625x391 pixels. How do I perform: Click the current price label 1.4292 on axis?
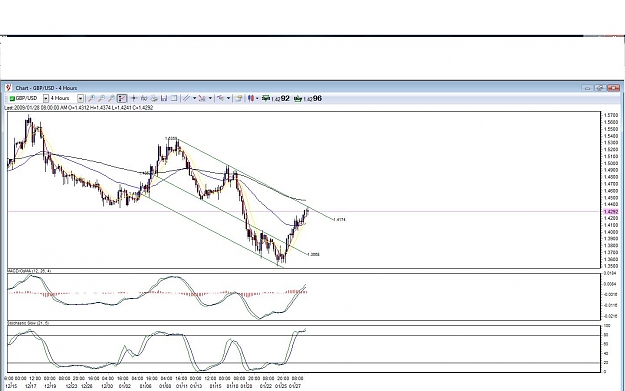pos(611,212)
